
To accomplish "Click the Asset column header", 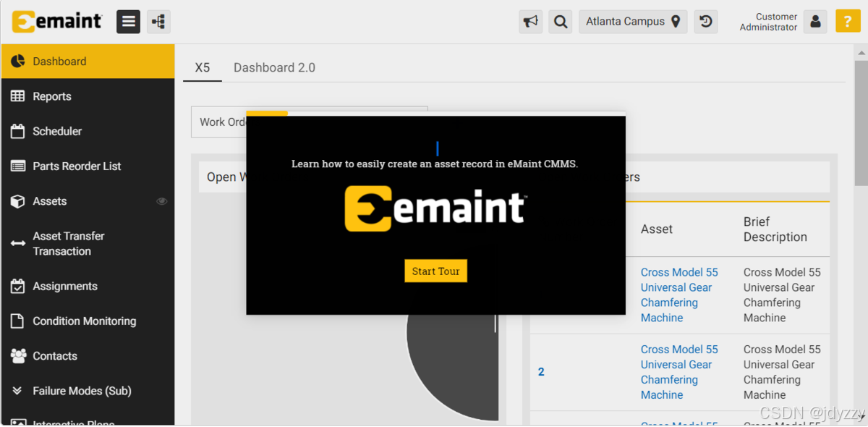I will [x=657, y=229].
